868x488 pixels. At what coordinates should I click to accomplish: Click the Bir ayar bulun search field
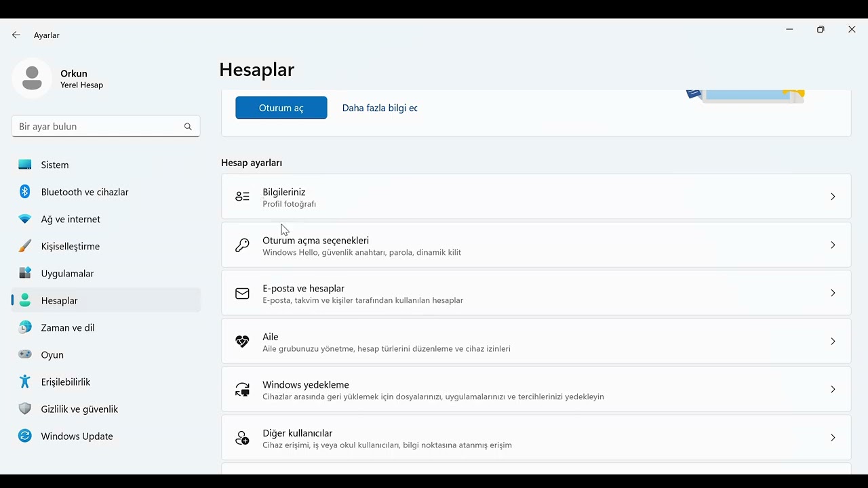tap(106, 127)
